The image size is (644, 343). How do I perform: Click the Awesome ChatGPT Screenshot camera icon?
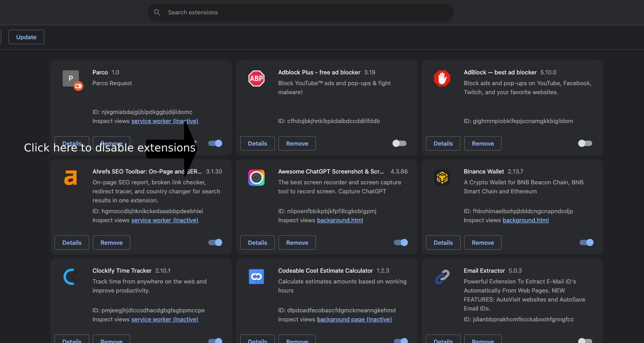tap(256, 178)
